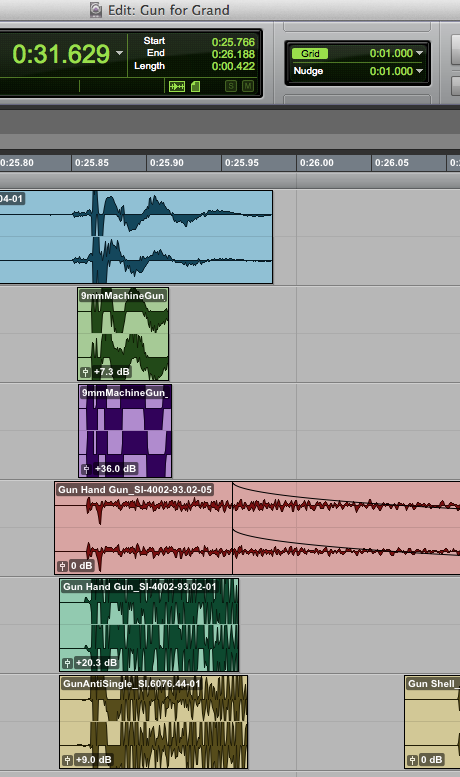This screenshot has height=777, width=460.
Task: Click the Nudge value 0:01.000
Action: [391, 71]
